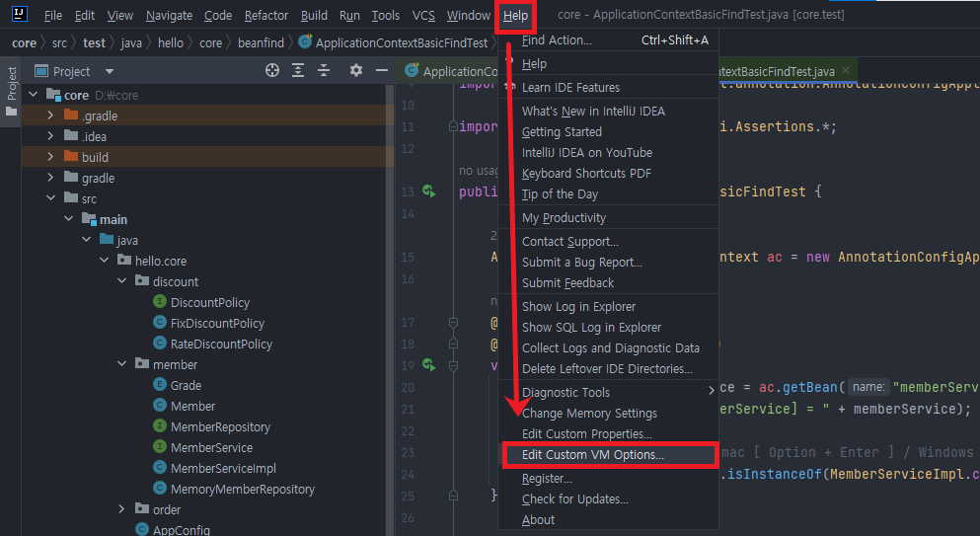Image resolution: width=980 pixels, height=536 pixels.
Task: Select Change Memory Settings
Action: coord(608,413)
